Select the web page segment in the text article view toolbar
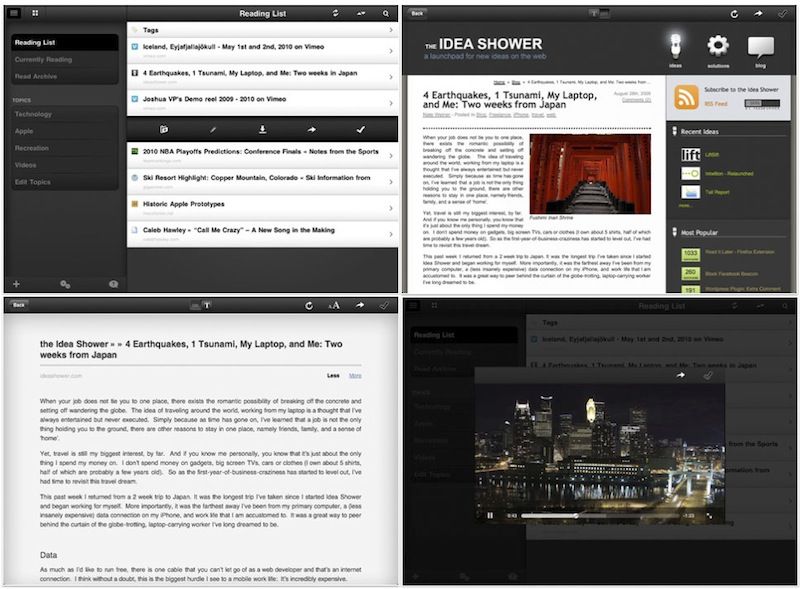Viewport: 800px width, 589px height. [x=195, y=305]
